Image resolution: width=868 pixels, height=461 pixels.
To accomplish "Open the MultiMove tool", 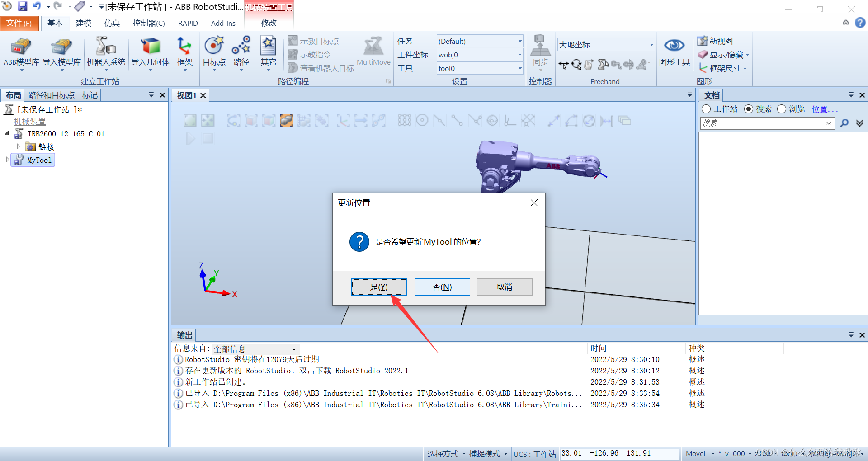I will [373, 52].
